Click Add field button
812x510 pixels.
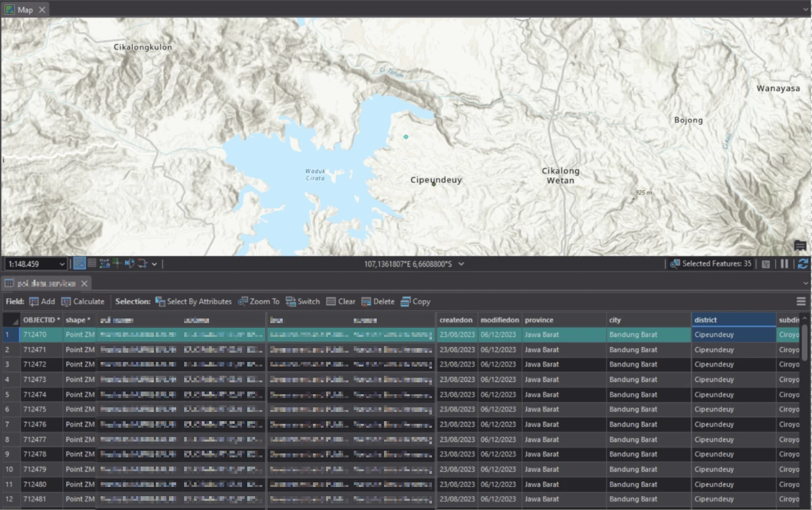point(41,301)
